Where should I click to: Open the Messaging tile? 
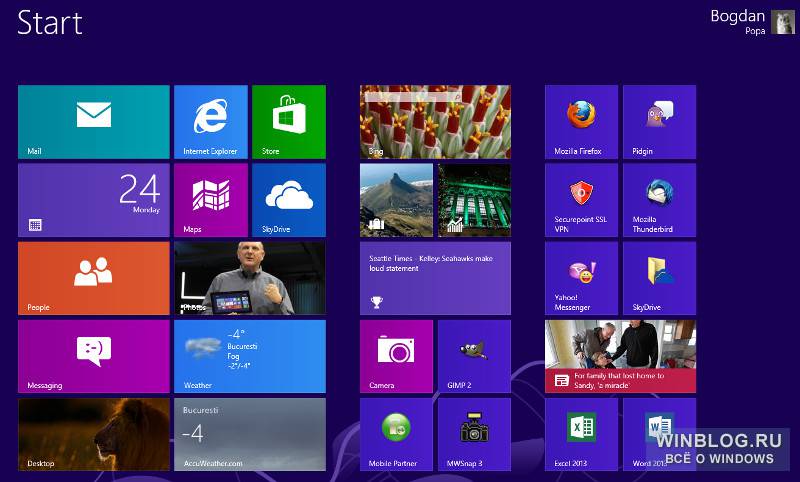coord(94,356)
